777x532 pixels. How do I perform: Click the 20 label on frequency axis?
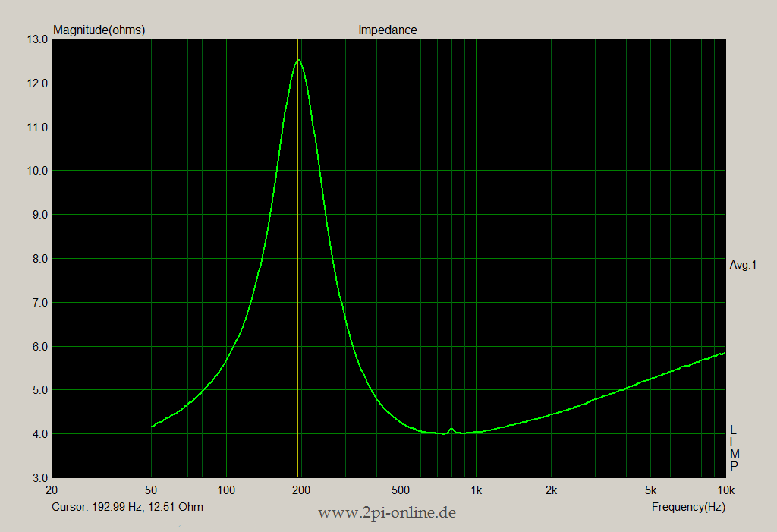point(52,490)
